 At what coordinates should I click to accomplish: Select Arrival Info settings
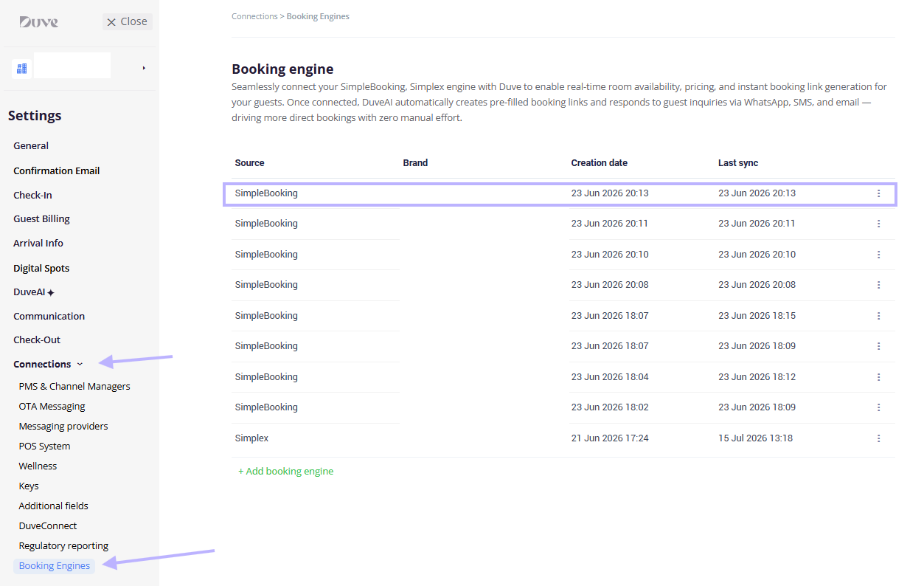(x=38, y=244)
